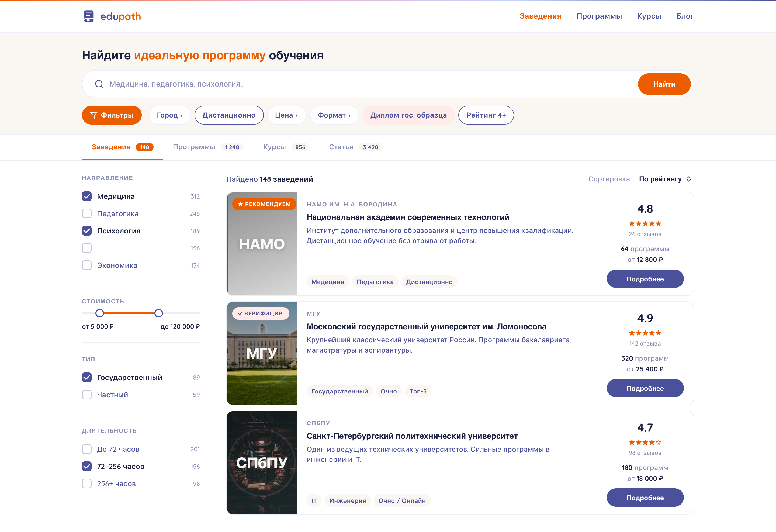This screenshot has width=776, height=532.
Task: Open Курсы in the top navigation
Action: coord(649,16)
